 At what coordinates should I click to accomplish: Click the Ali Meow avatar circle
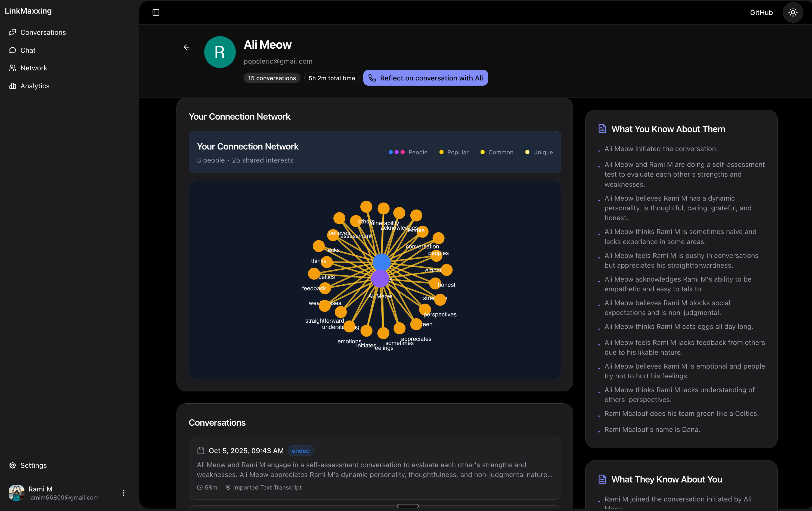pyautogui.click(x=220, y=52)
